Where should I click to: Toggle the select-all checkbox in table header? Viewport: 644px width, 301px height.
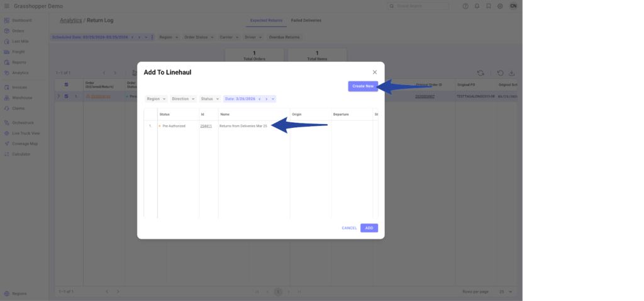(x=67, y=84)
